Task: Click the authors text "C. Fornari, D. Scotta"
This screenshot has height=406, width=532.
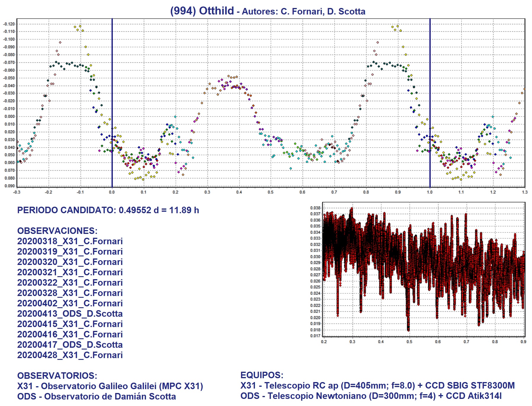Action: [x=323, y=12]
